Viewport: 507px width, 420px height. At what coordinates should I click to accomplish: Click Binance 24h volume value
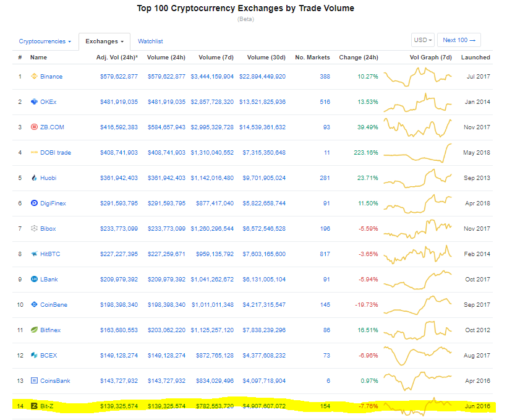(x=166, y=77)
